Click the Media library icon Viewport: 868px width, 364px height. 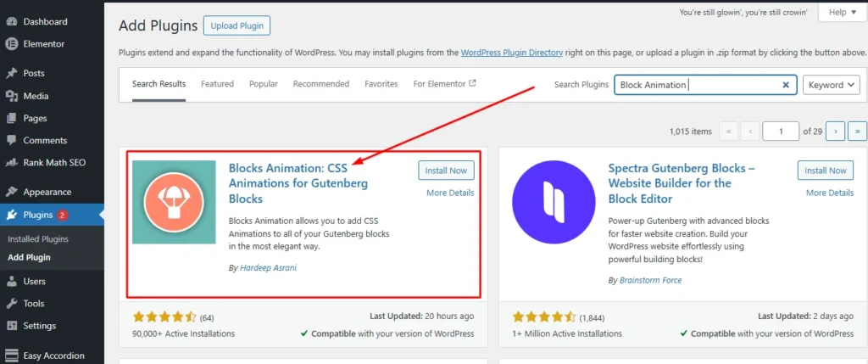pos(11,96)
